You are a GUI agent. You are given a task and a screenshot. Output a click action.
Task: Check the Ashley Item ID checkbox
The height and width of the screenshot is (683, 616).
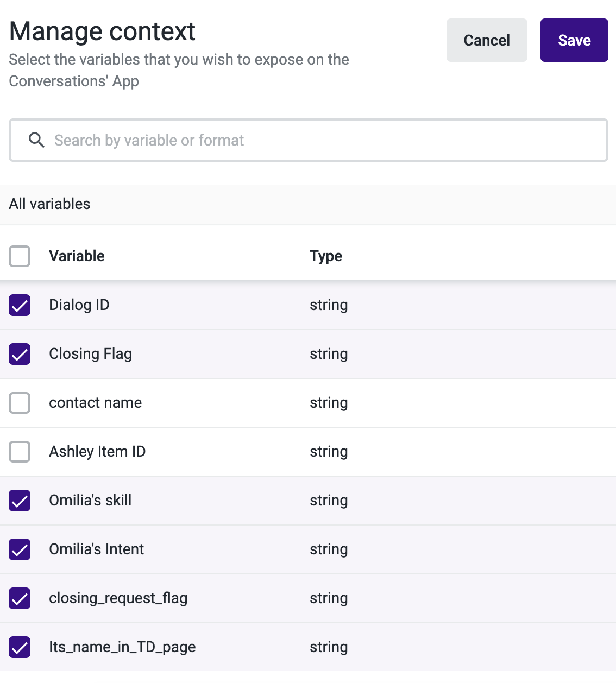20,452
